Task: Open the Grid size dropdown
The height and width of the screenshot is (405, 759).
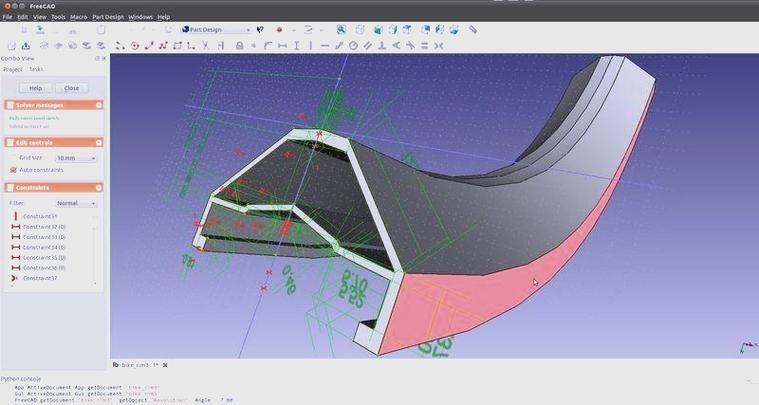Action: 76,158
